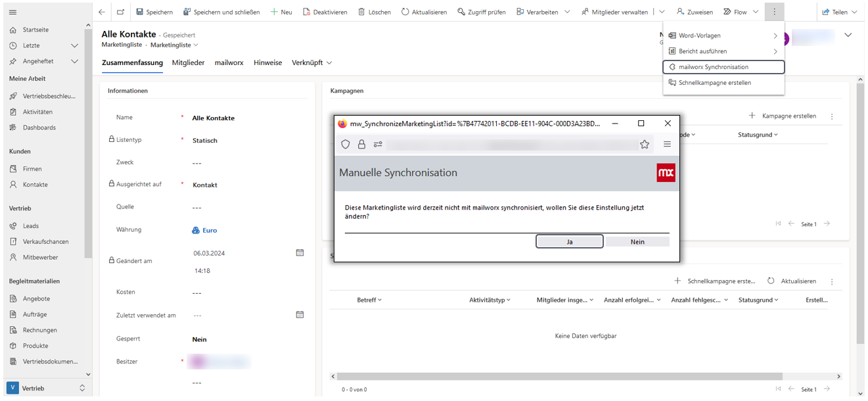Select Schnellkampagne erstellen menu entry
Image resolution: width=868 pixels, height=401 pixels.
click(x=723, y=83)
